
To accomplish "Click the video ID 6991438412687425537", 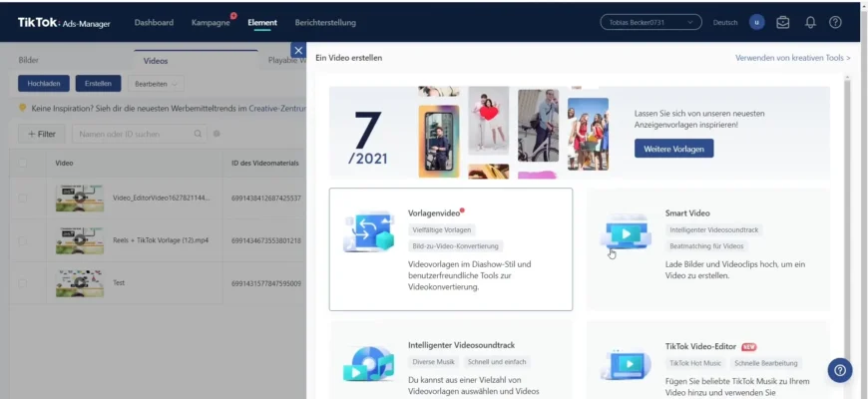I will [266, 198].
